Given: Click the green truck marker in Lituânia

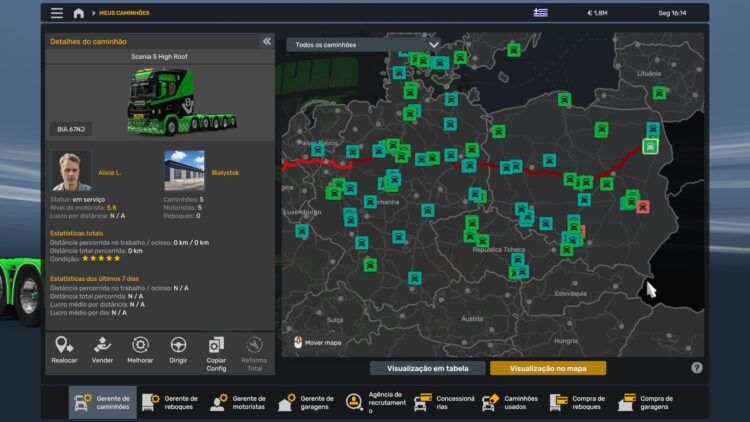Looking at the screenshot, I should tap(659, 93).
